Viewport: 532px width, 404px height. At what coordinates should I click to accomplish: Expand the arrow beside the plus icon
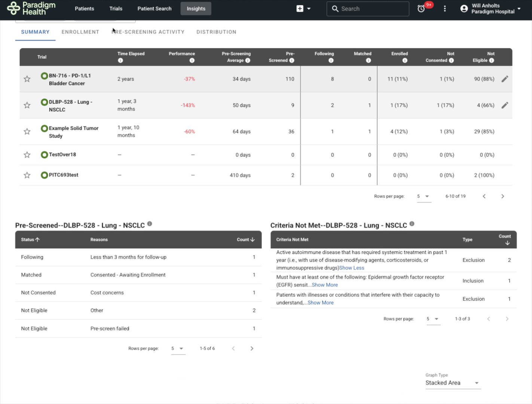pos(309,9)
